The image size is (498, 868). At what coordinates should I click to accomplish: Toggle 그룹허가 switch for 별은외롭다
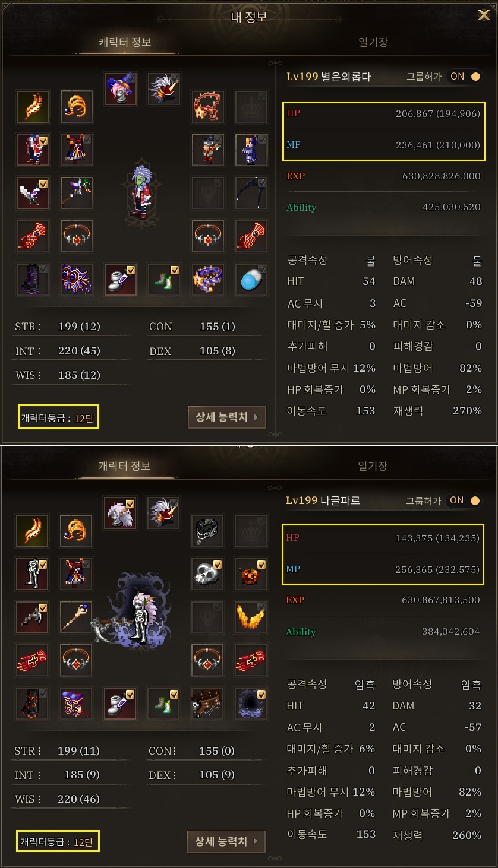coord(465,77)
